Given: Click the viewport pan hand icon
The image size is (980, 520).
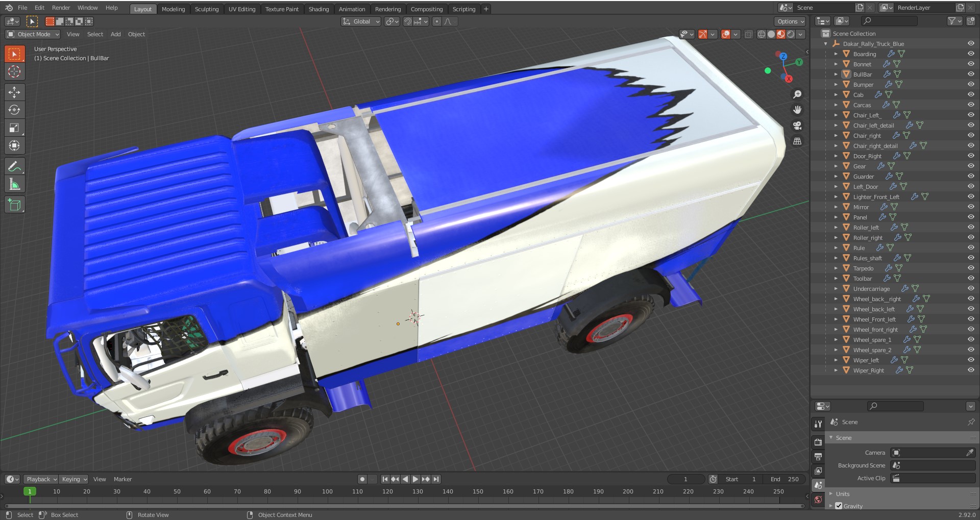Looking at the screenshot, I should pyautogui.click(x=797, y=110).
